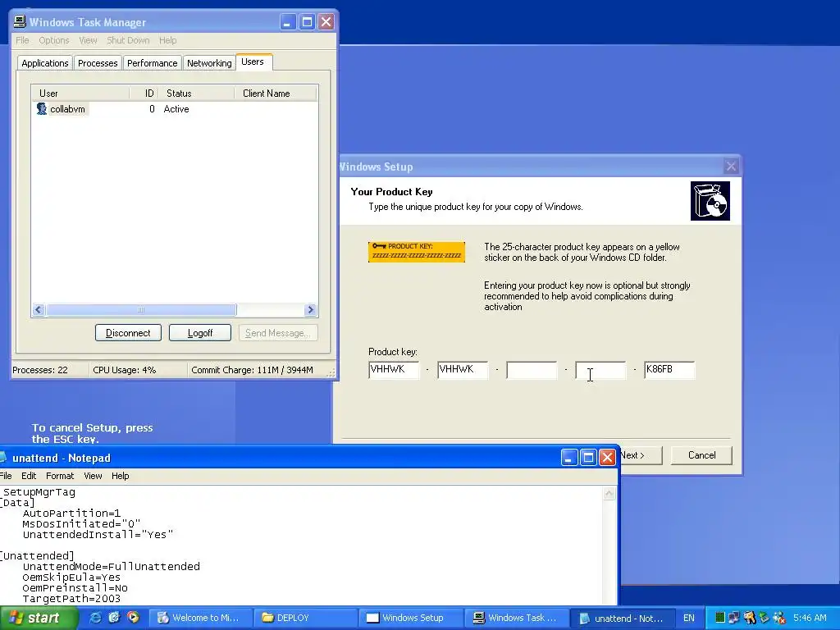Open Notepad Help menu

pyautogui.click(x=120, y=476)
